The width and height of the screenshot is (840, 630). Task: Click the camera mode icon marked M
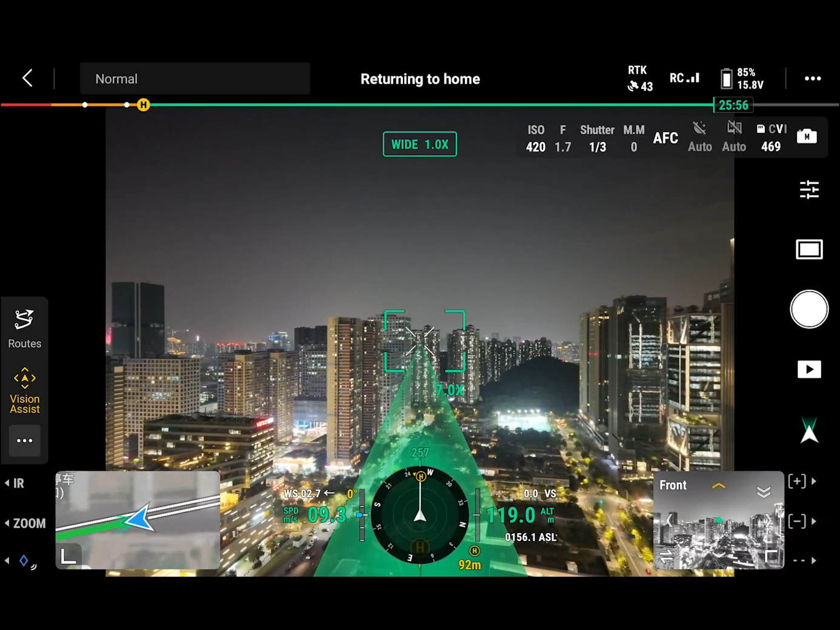click(x=806, y=137)
